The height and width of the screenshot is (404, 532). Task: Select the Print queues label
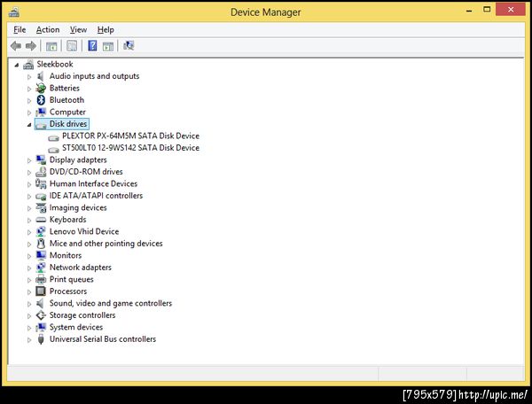click(71, 279)
